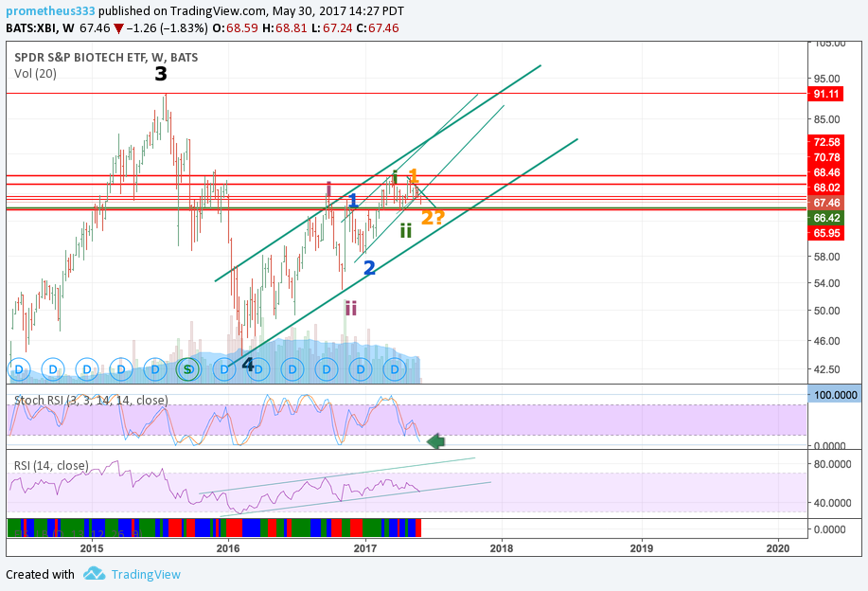The image size is (868, 591).
Task: Select the green ii wave label
Action: tap(406, 230)
